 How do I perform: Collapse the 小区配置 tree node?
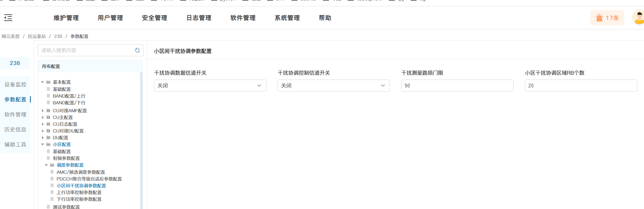click(43, 144)
